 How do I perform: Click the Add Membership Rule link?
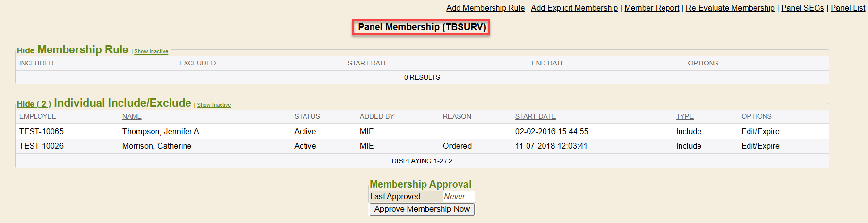pyautogui.click(x=485, y=8)
